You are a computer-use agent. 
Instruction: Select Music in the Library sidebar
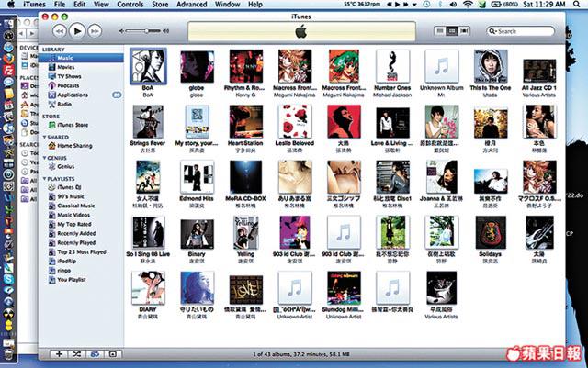(81, 58)
